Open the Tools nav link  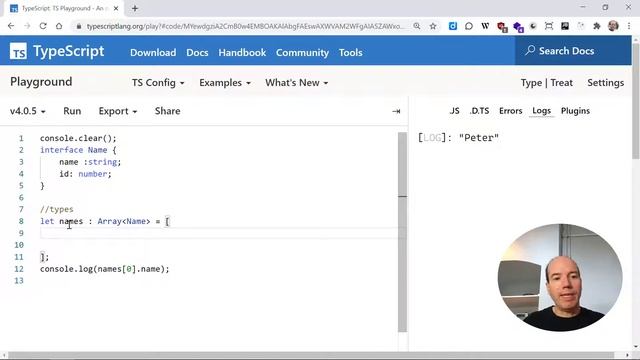click(351, 53)
